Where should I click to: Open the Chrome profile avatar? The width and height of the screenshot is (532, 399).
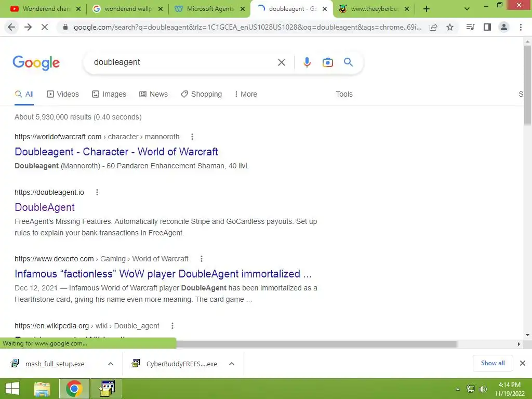(x=504, y=27)
